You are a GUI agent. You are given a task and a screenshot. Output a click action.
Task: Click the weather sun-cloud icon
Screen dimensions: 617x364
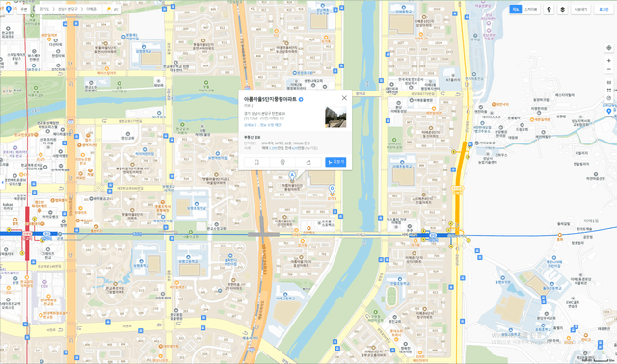tap(109, 9)
